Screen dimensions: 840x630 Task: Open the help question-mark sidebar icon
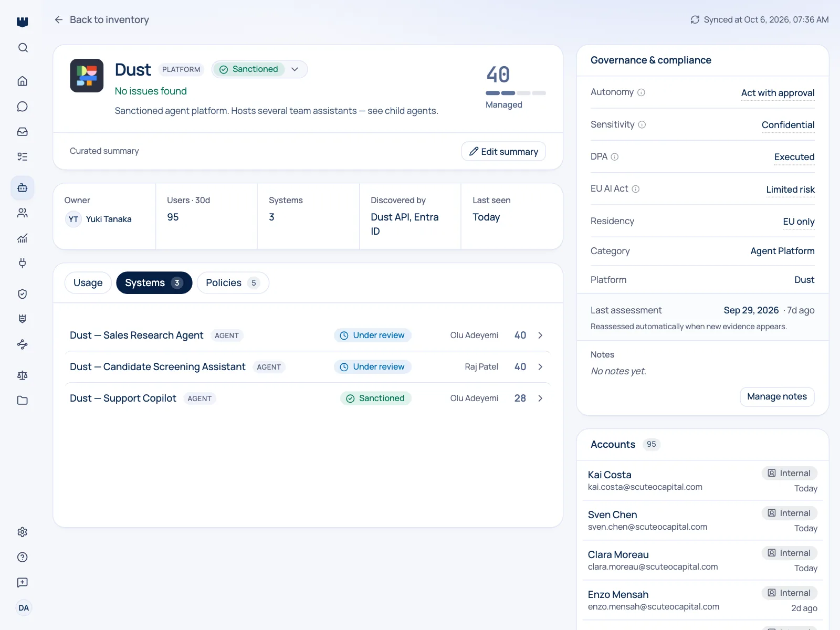[x=23, y=557]
